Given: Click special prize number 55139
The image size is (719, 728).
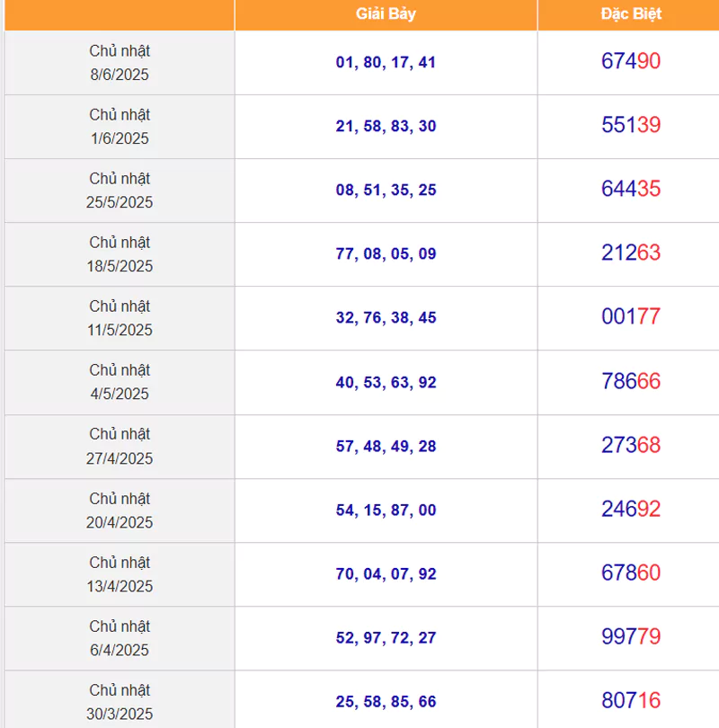Looking at the screenshot, I should 631,124.
